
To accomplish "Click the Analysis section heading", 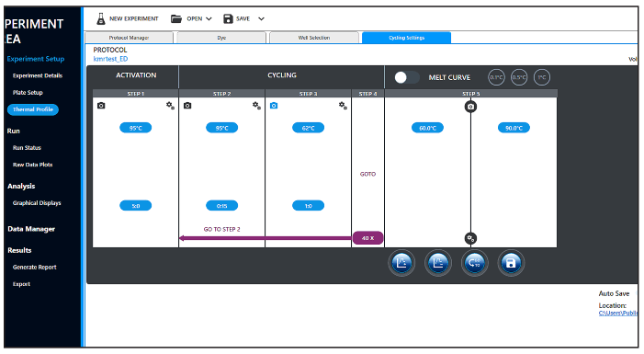I will point(21,187).
